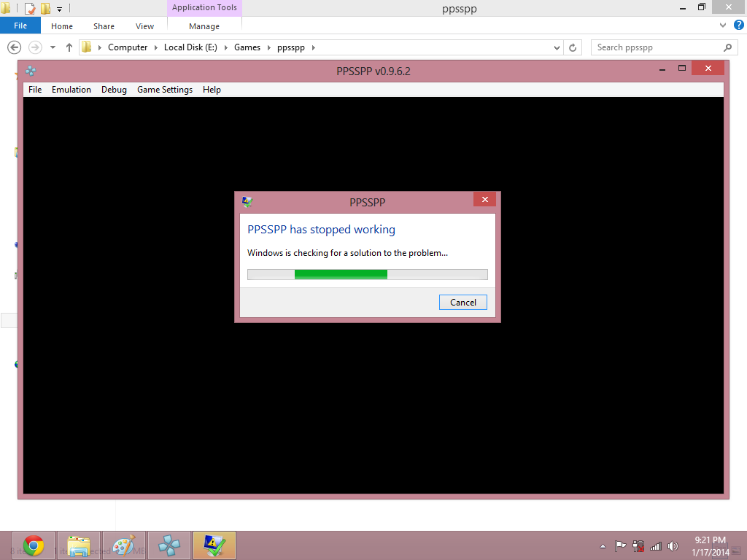Image resolution: width=747 pixels, height=560 pixels.
Task: Open Customize Quick Access Toolbar dropdown
Action: [x=60, y=9]
